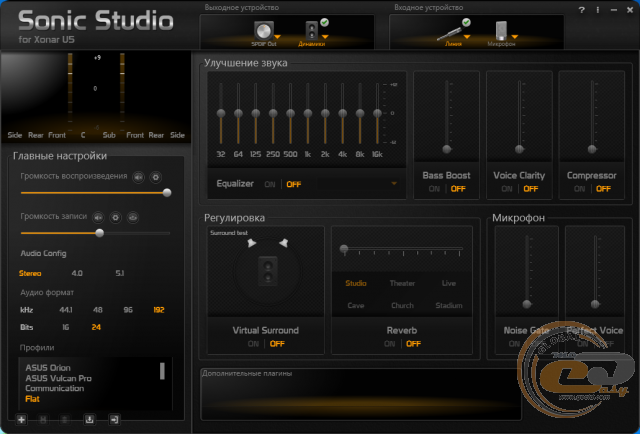This screenshot has height=434, width=640.
Task: Select the ASUS Orion profile
Action: click(x=48, y=368)
